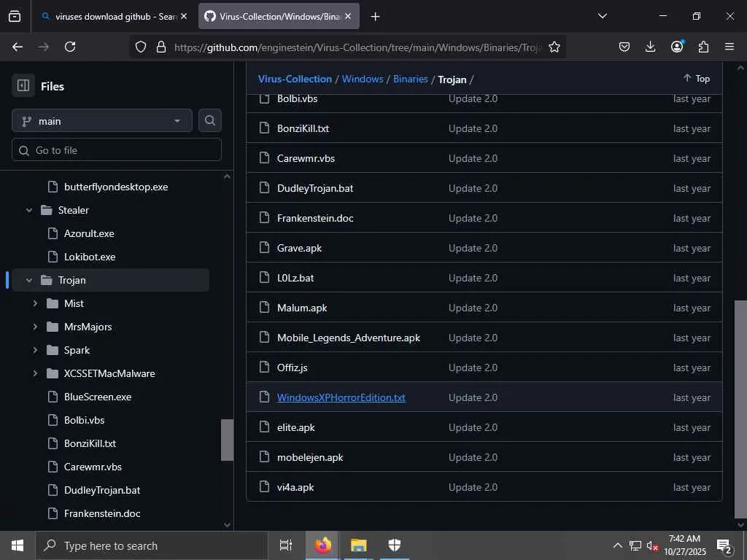Open Mobile_Legends_Adventure.apk in file list
The image size is (747, 560).
[x=349, y=338]
